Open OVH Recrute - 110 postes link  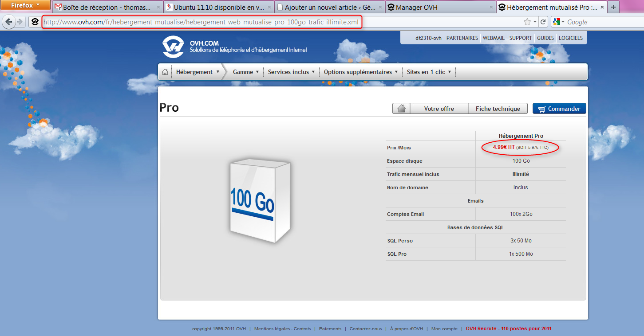pos(509,329)
